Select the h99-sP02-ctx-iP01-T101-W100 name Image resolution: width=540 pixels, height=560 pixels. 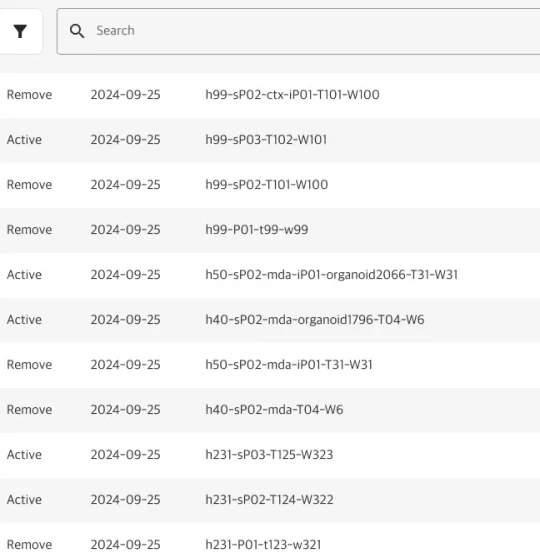[292, 95]
